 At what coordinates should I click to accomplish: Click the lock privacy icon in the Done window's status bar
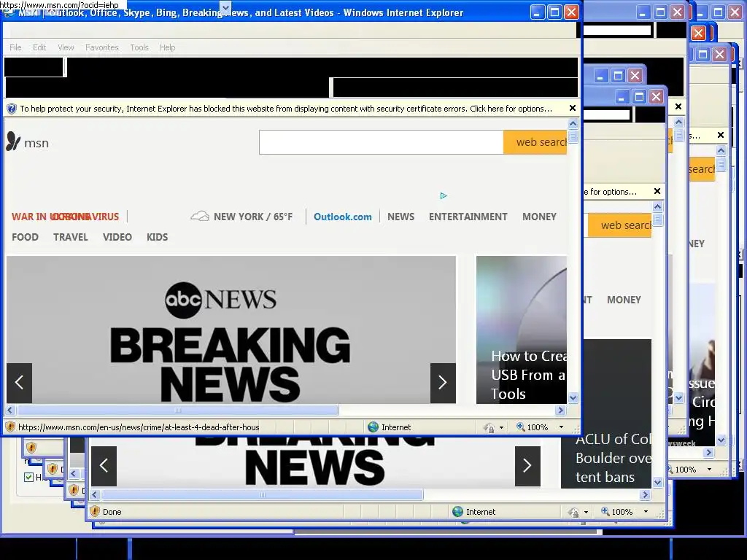[x=573, y=513]
